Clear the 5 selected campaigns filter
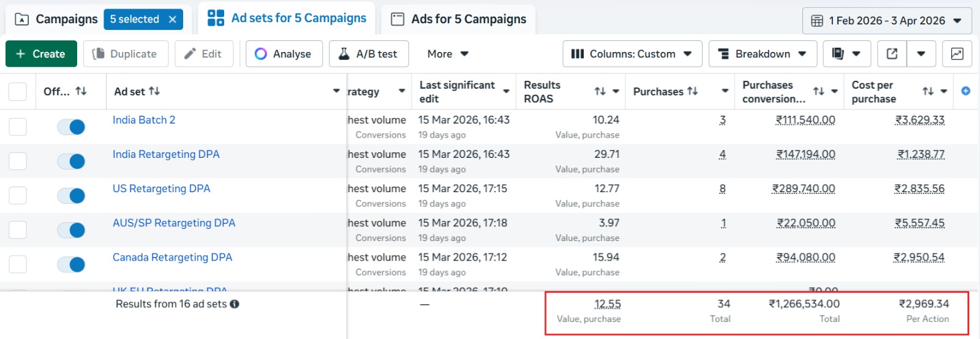This screenshot has width=980, height=339. [173, 20]
